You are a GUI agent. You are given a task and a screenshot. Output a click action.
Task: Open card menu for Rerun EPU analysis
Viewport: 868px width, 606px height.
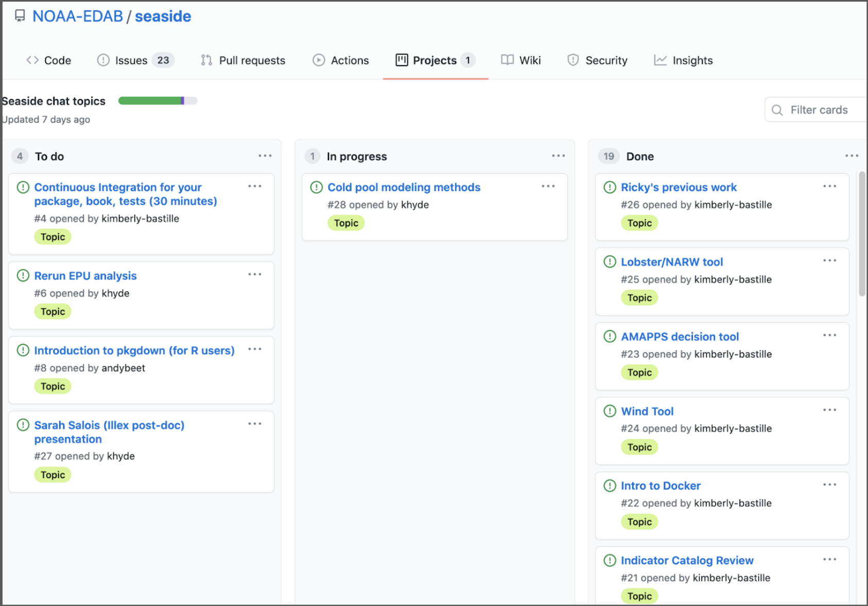click(x=255, y=274)
